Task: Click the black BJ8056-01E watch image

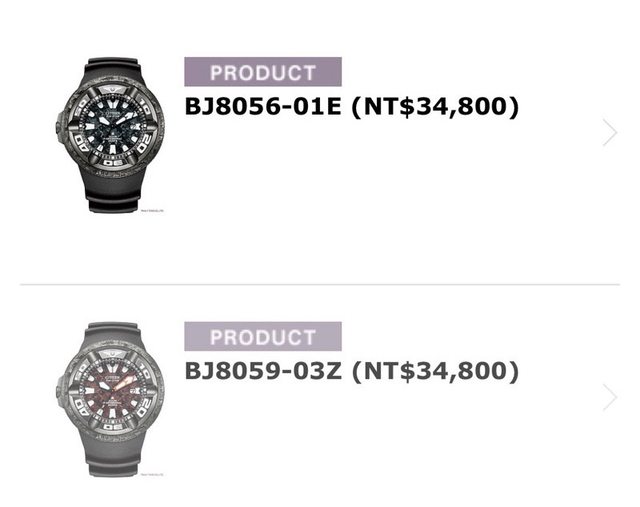Action: point(111,134)
